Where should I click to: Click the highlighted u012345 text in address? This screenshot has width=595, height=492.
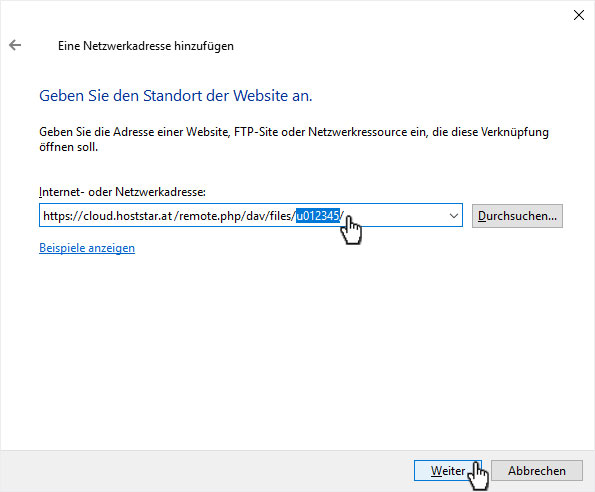(x=318, y=216)
